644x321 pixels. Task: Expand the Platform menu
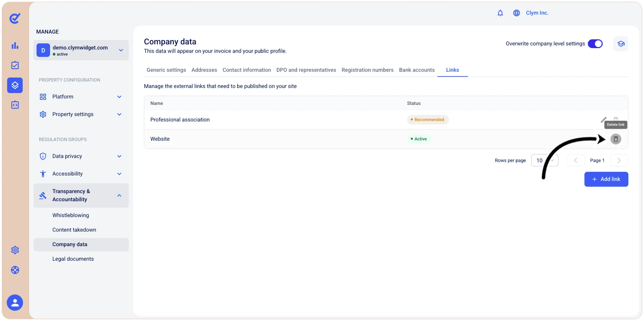(81, 97)
